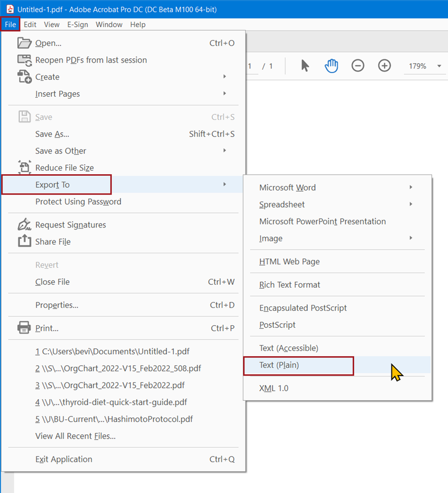Screen dimensions: 448x493
Task: Click the current page number field
Action: point(250,66)
